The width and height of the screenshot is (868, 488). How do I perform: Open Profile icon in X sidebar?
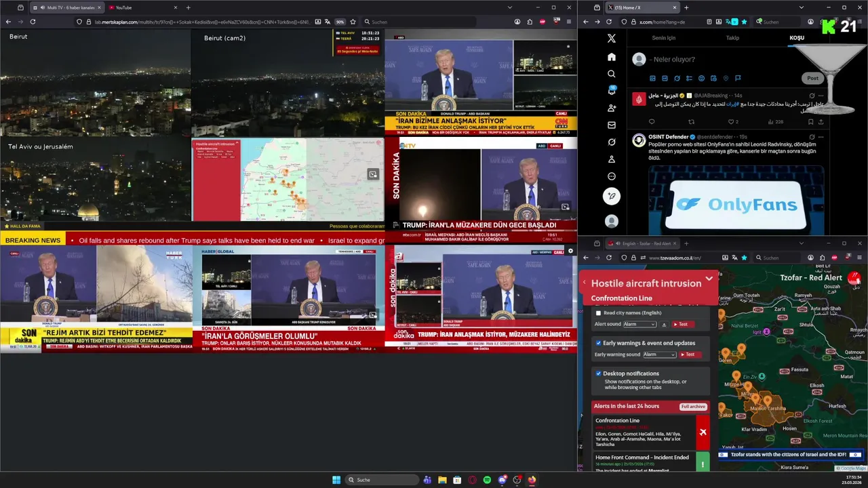tap(612, 159)
